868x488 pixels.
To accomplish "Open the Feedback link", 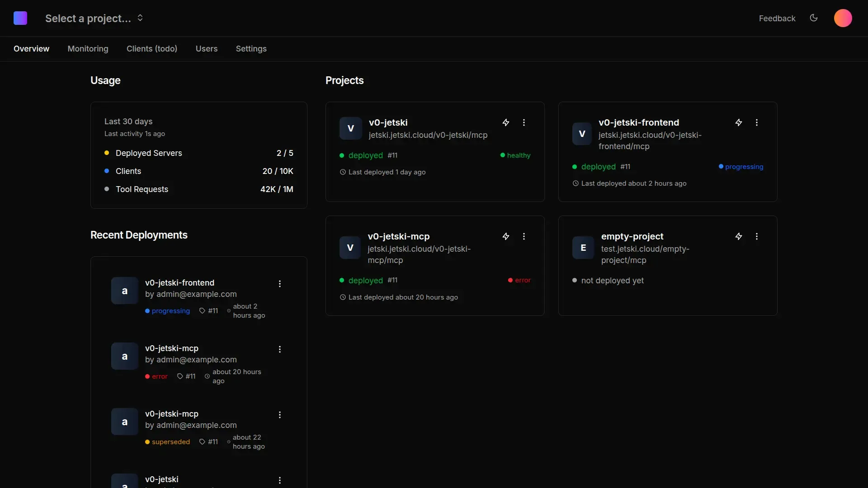I will coord(777,19).
